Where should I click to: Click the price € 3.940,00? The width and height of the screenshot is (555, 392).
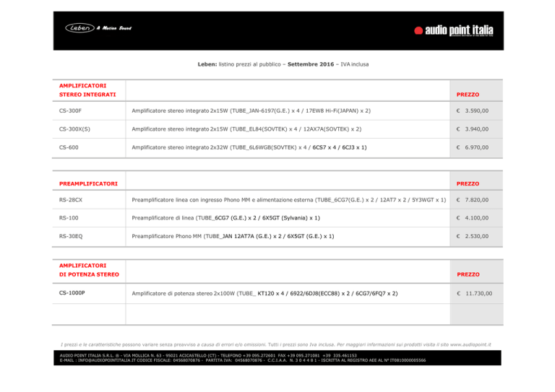pos(472,129)
